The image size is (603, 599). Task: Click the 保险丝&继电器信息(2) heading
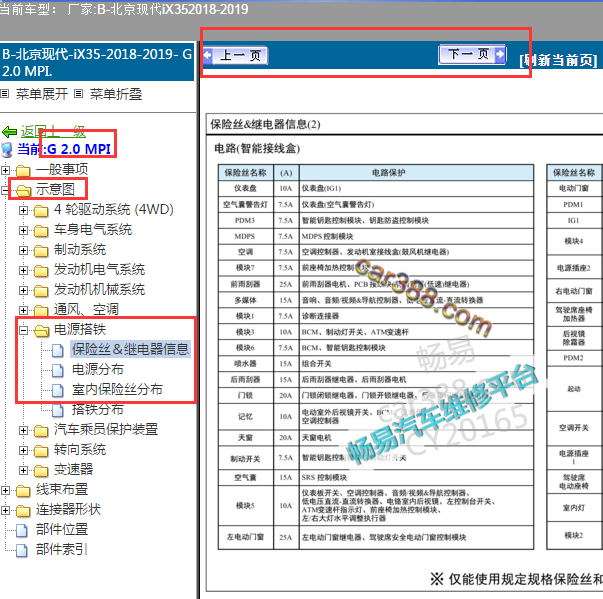tap(265, 124)
